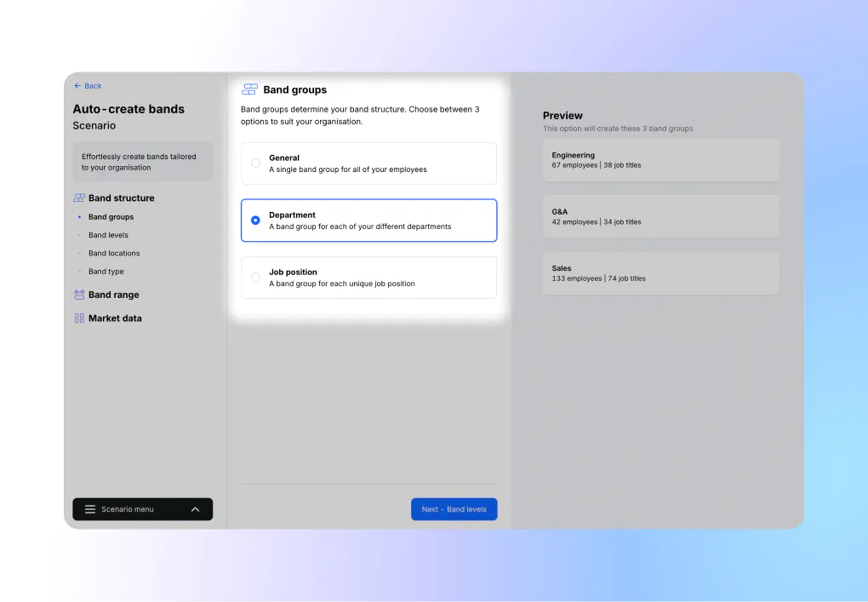Click the Band groups header icon
The image size is (868, 602).
coord(249,89)
